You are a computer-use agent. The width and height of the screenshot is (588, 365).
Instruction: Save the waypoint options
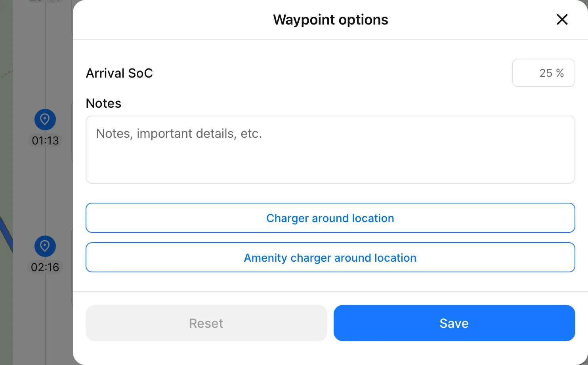(x=454, y=323)
